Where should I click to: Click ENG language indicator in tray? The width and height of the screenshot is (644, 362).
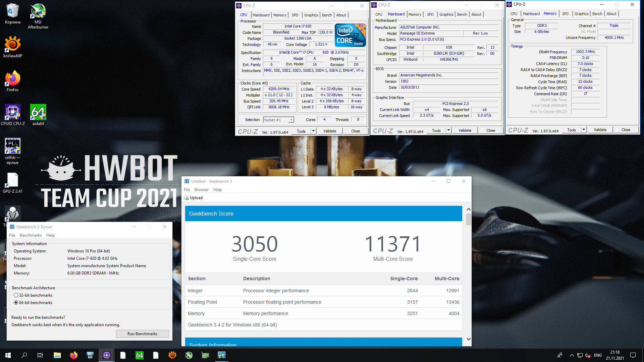598,355
